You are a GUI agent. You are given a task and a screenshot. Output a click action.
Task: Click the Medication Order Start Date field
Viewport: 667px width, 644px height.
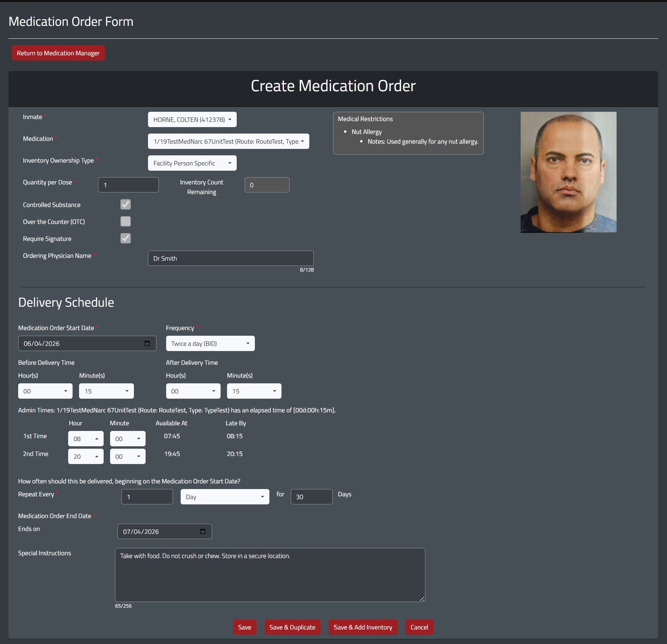point(87,343)
